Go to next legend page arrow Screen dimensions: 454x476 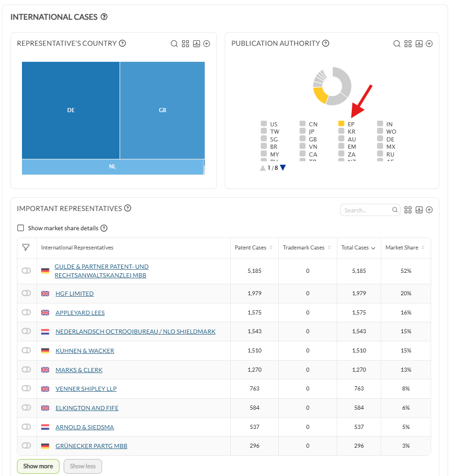pos(283,168)
